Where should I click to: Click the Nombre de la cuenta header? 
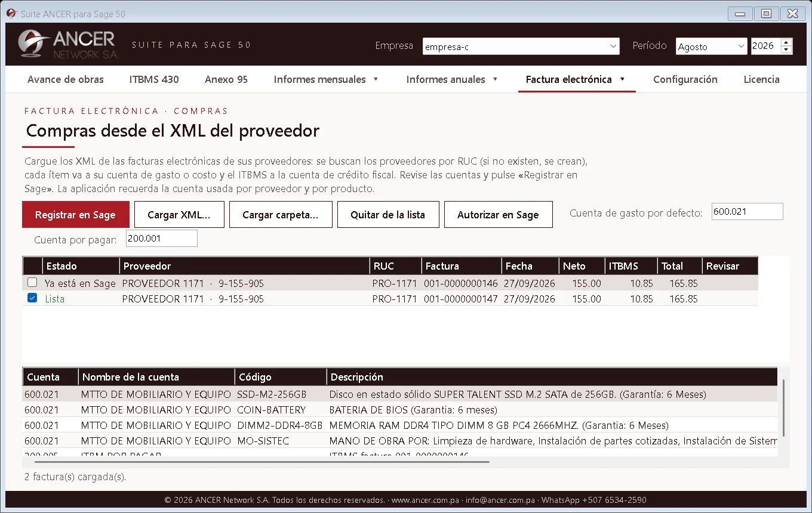(x=156, y=377)
